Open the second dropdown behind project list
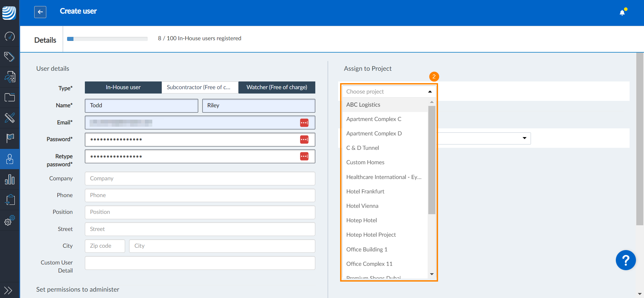Viewport: 644px width, 298px height. point(524,138)
